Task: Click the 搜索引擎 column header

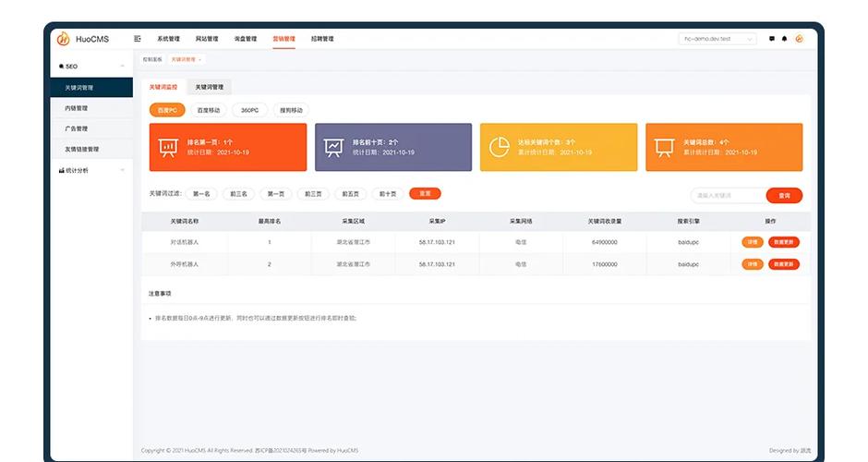Action: 688,221
